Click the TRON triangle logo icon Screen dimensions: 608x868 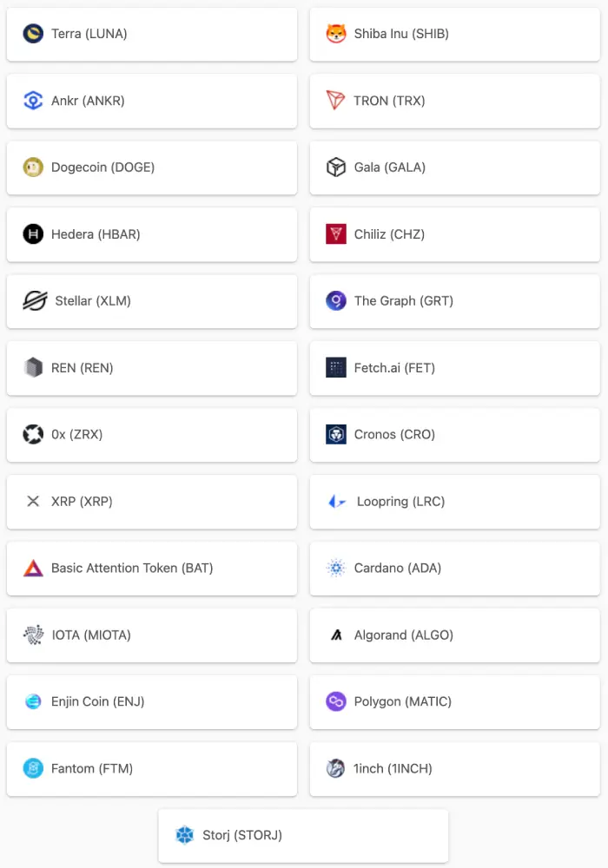tap(336, 101)
